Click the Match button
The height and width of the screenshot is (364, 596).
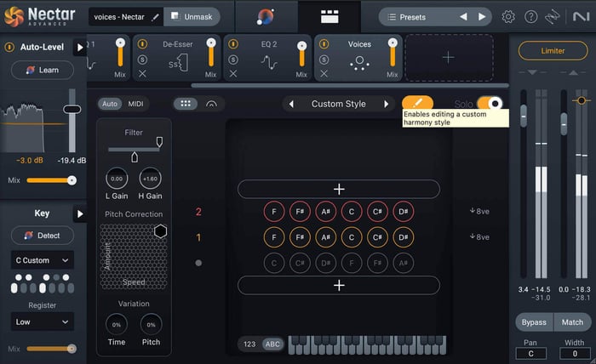(572, 322)
